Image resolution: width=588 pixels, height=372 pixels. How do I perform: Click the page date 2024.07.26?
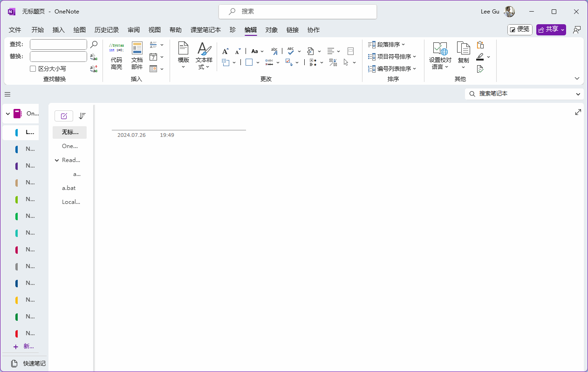131,135
